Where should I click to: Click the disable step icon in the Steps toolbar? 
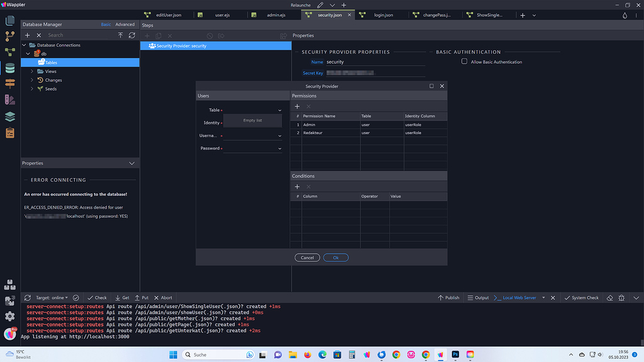click(210, 36)
